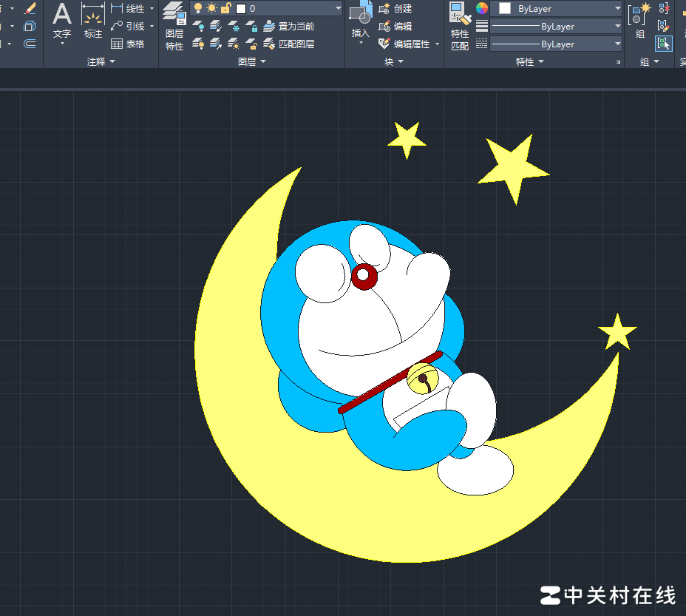The height and width of the screenshot is (616, 686).
Task: Expand the 图层 layers panel title
Action: [251, 62]
